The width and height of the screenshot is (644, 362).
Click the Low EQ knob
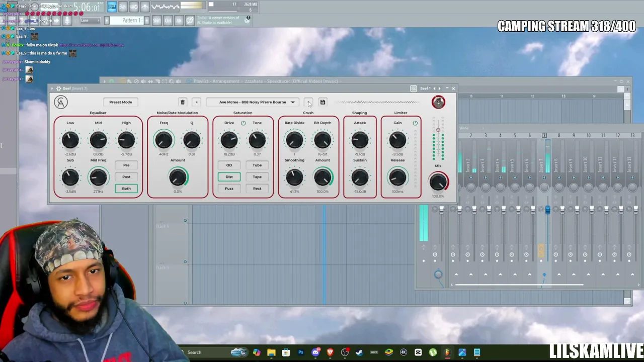(x=70, y=140)
